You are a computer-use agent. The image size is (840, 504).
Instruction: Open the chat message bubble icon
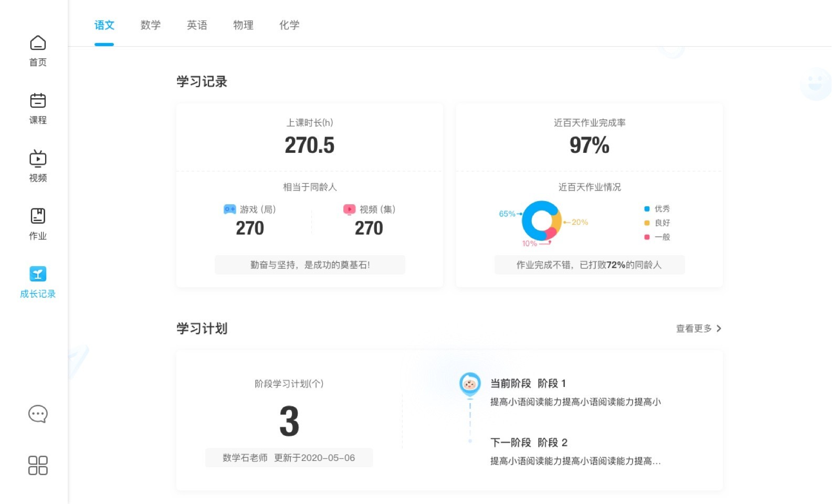click(x=38, y=414)
